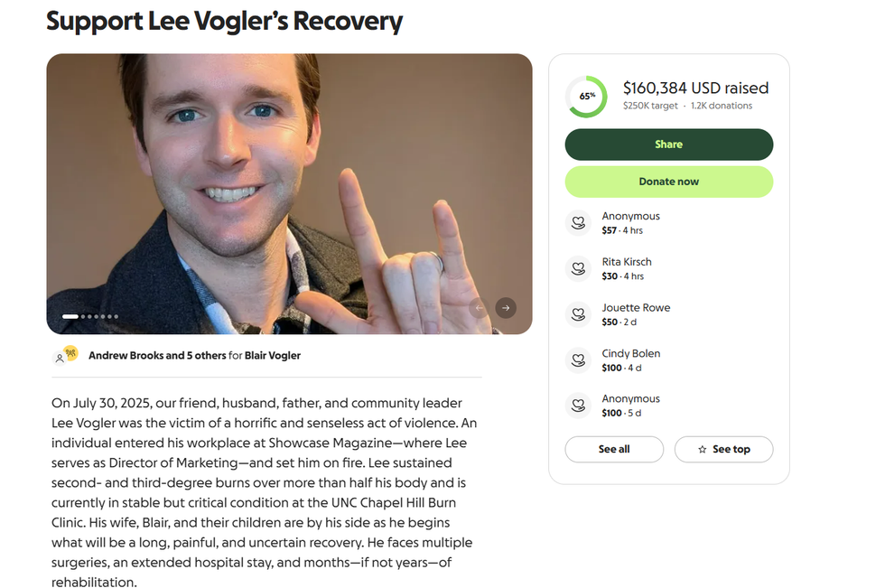Viewport: 885px width, 588px height.
Task: Click the heart icon next to Jouette Rowe
Action: tap(579, 314)
